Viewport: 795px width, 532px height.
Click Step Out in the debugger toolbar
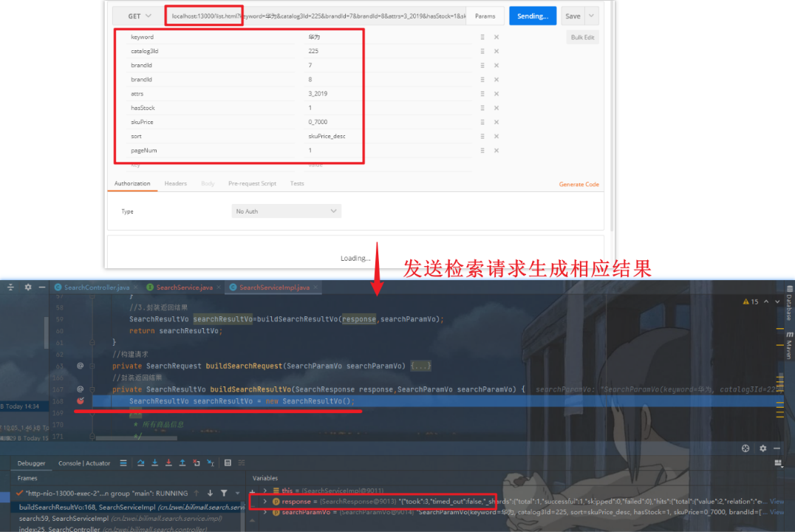pyautogui.click(x=182, y=463)
